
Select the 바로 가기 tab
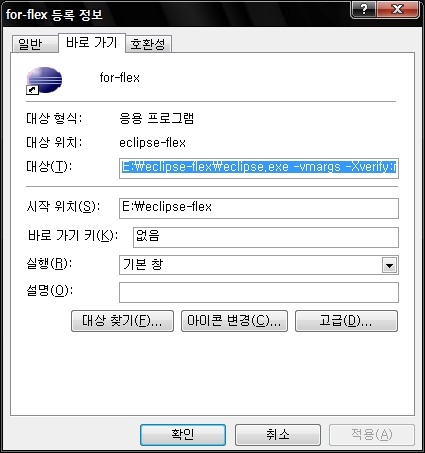click(x=92, y=43)
